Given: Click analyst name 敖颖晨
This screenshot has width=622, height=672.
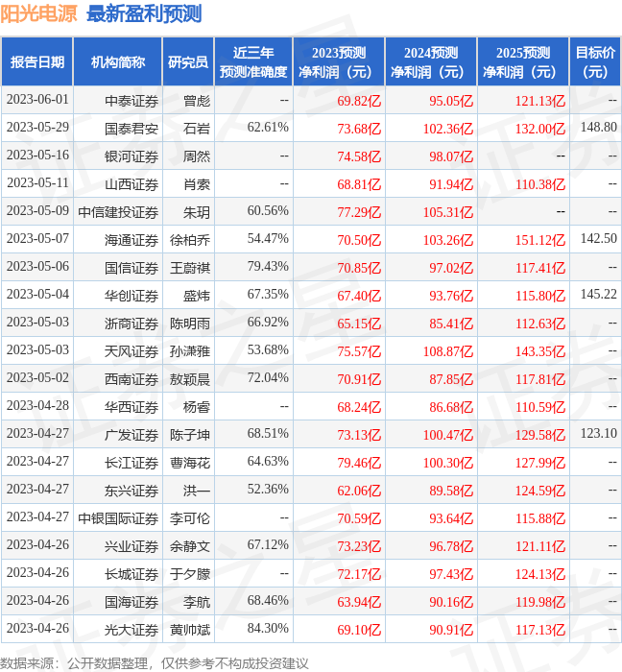Looking at the screenshot, I should tap(190, 380).
